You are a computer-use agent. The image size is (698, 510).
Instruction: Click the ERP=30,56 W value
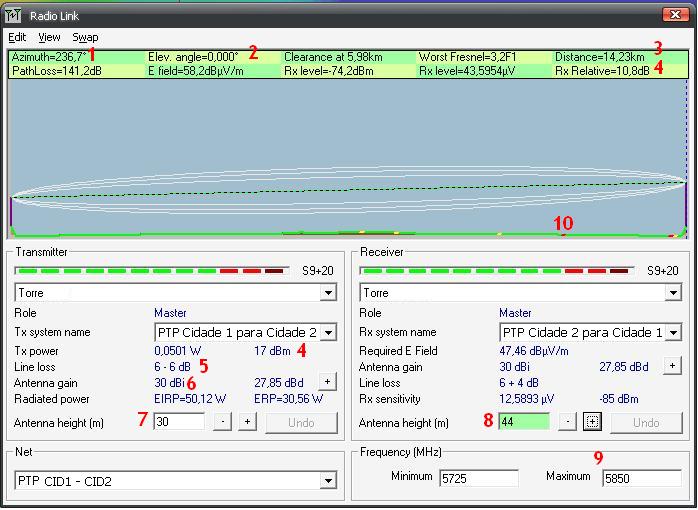pyautogui.click(x=288, y=399)
